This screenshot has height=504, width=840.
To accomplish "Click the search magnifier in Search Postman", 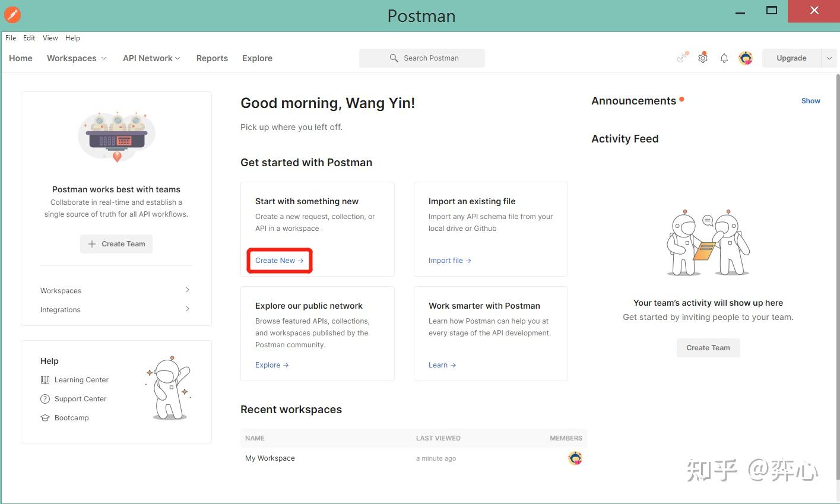I will [394, 58].
